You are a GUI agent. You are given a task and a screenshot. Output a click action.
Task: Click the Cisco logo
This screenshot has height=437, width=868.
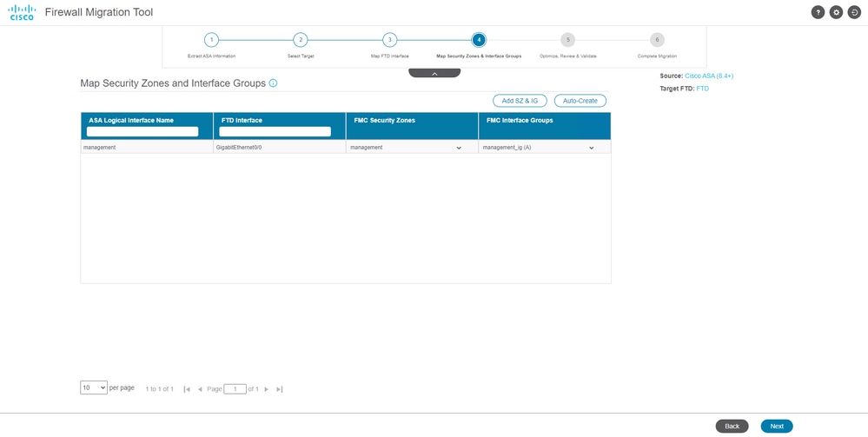pos(22,12)
